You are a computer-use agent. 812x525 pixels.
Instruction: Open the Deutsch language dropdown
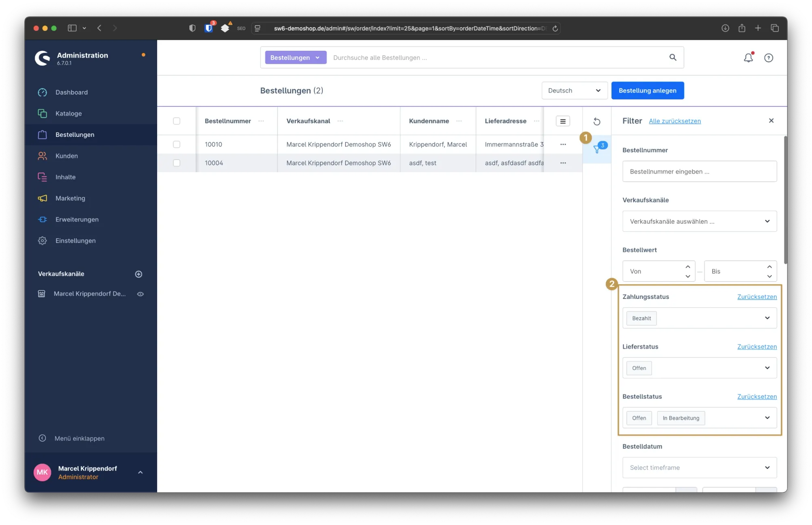click(574, 91)
